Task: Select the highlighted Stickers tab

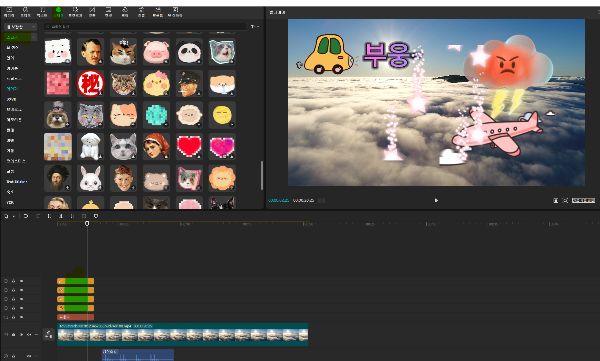Action: [x=58, y=12]
